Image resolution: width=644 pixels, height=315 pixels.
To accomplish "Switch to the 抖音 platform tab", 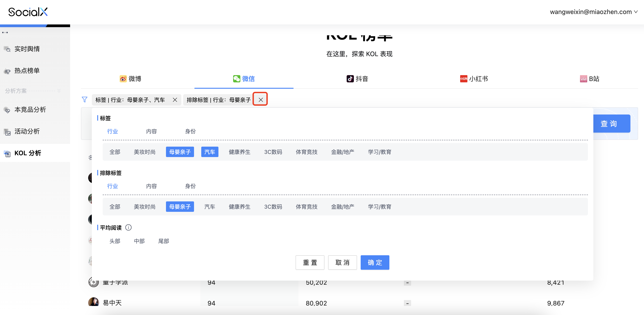I will tap(357, 79).
